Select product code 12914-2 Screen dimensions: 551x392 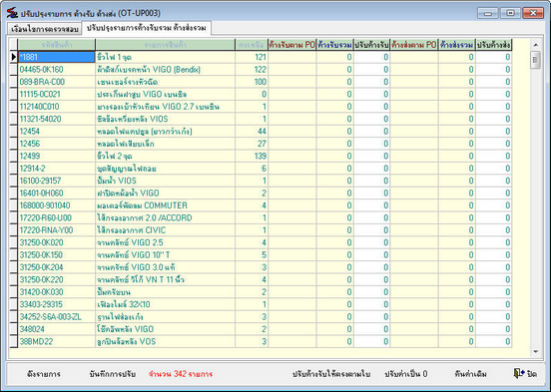pyautogui.click(x=57, y=169)
